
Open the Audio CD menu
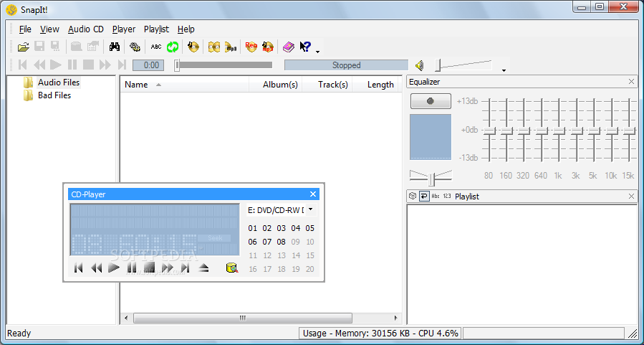tap(86, 29)
